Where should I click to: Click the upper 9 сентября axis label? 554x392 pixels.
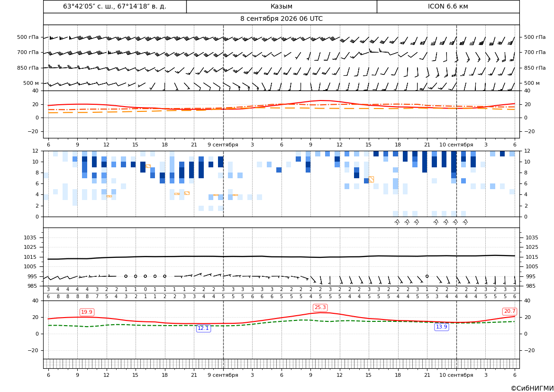[x=223, y=145]
